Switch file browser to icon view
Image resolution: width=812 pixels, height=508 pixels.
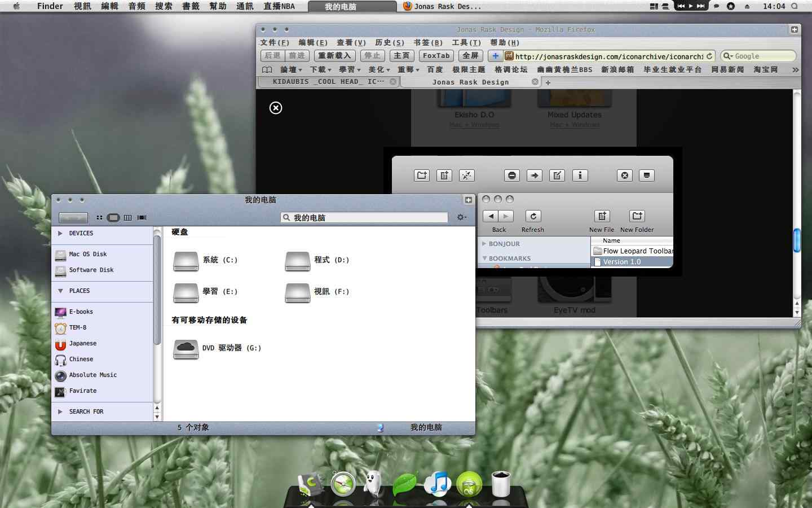[x=99, y=217]
